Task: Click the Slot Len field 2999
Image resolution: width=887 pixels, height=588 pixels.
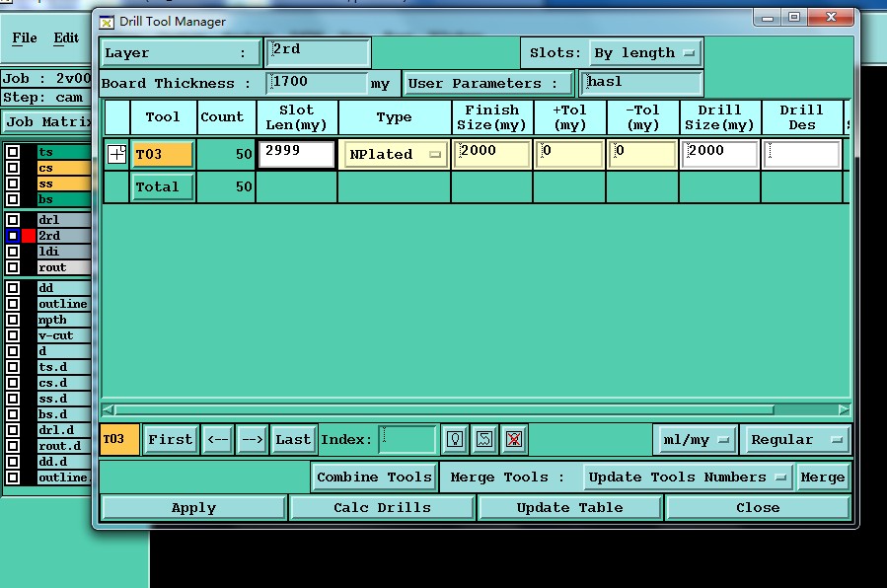Action: click(x=296, y=154)
